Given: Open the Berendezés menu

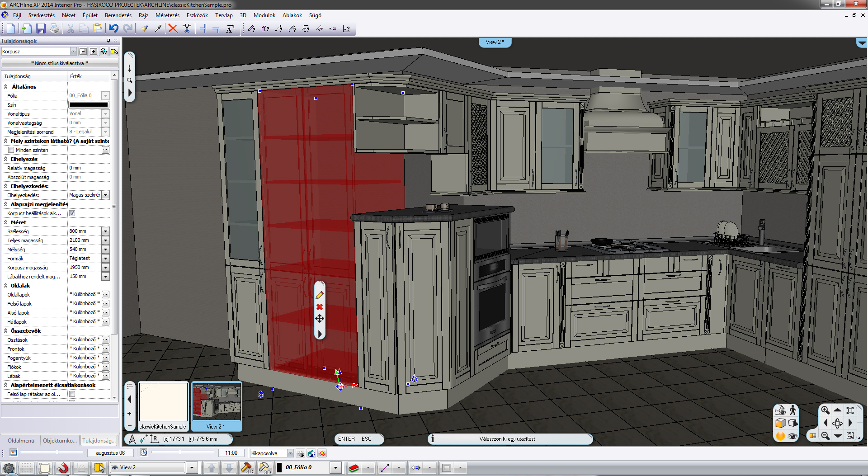Looking at the screenshot, I should pyautogui.click(x=118, y=15).
